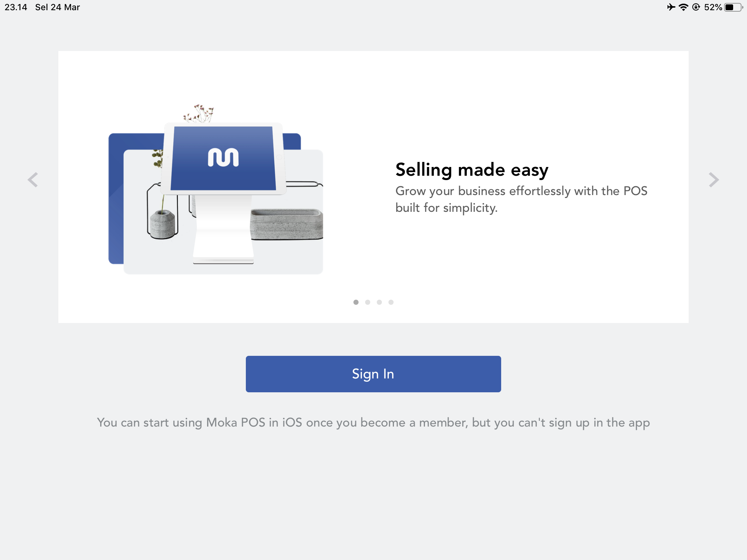Click the "Sel 24 Mar" date
This screenshot has height=560, width=747.
[57, 7]
